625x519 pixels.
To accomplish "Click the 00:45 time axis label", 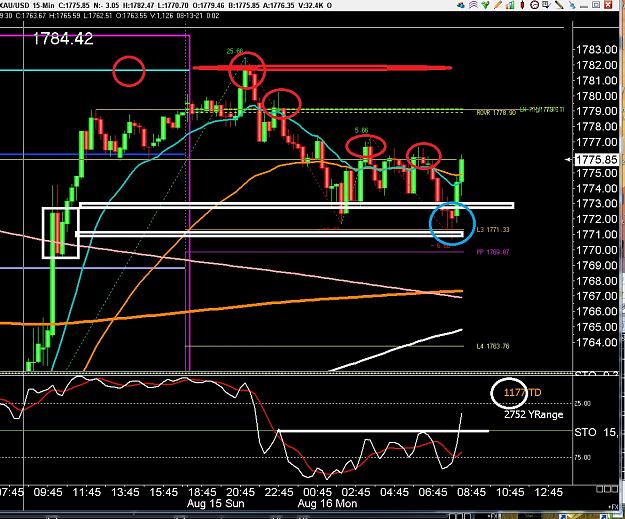I will (317, 492).
